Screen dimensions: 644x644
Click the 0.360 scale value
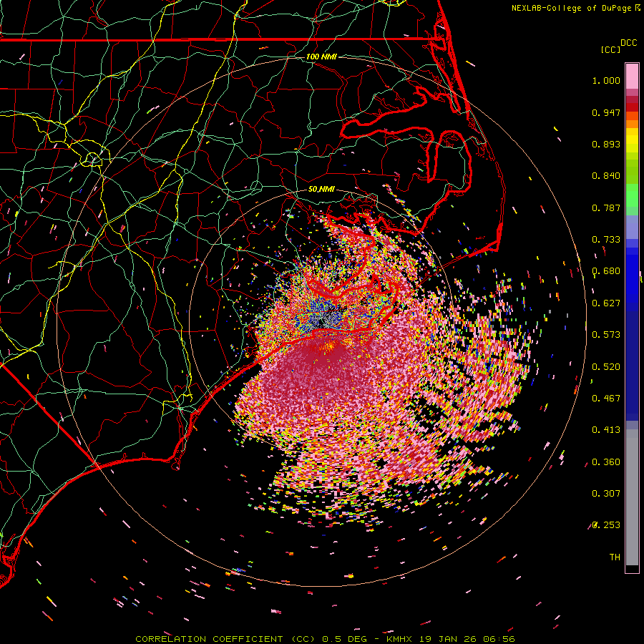click(x=606, y=462)
